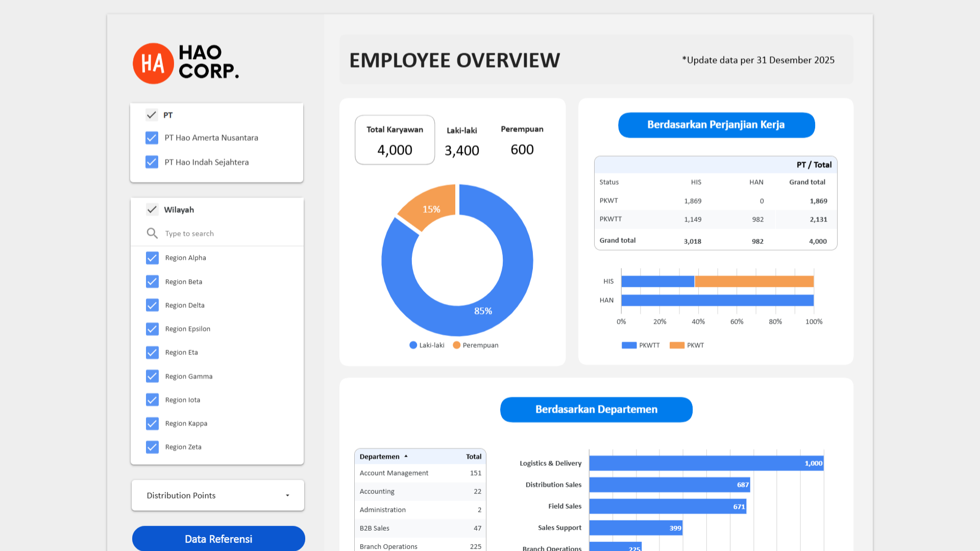Click the Laki-laki blue legend dot

pyautogui.click(x=413, y=345)
